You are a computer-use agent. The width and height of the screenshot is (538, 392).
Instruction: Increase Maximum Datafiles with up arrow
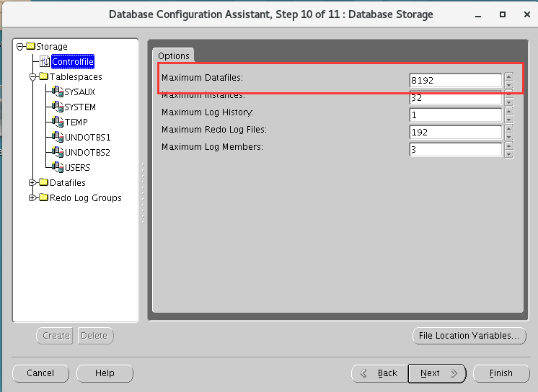tap(508, 76)
